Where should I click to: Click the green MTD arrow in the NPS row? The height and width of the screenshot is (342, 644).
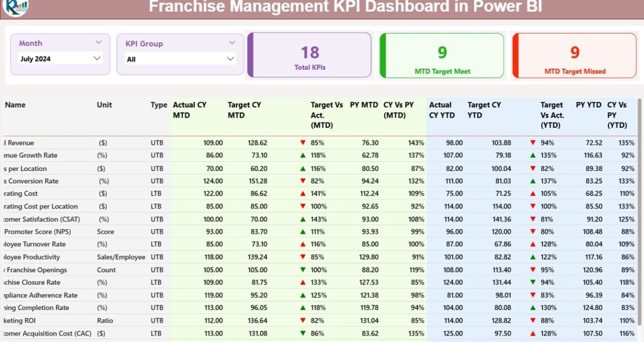303,232
